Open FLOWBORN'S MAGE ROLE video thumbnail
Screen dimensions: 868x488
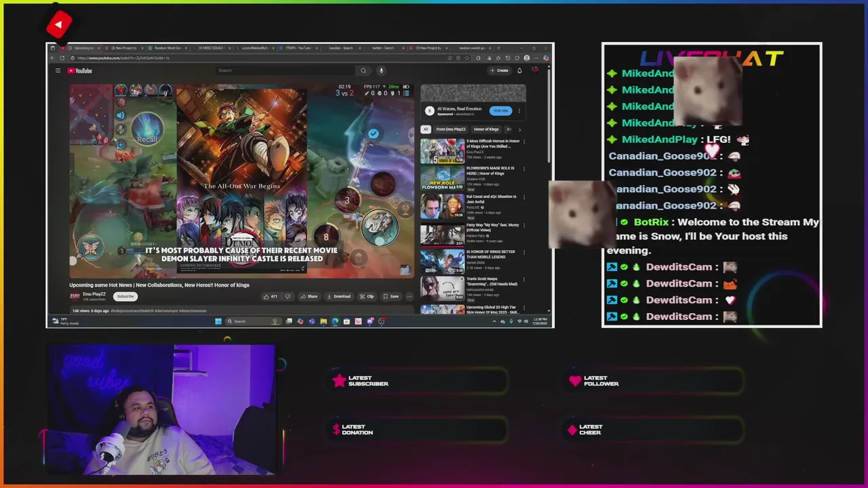[x=442, y=179]
